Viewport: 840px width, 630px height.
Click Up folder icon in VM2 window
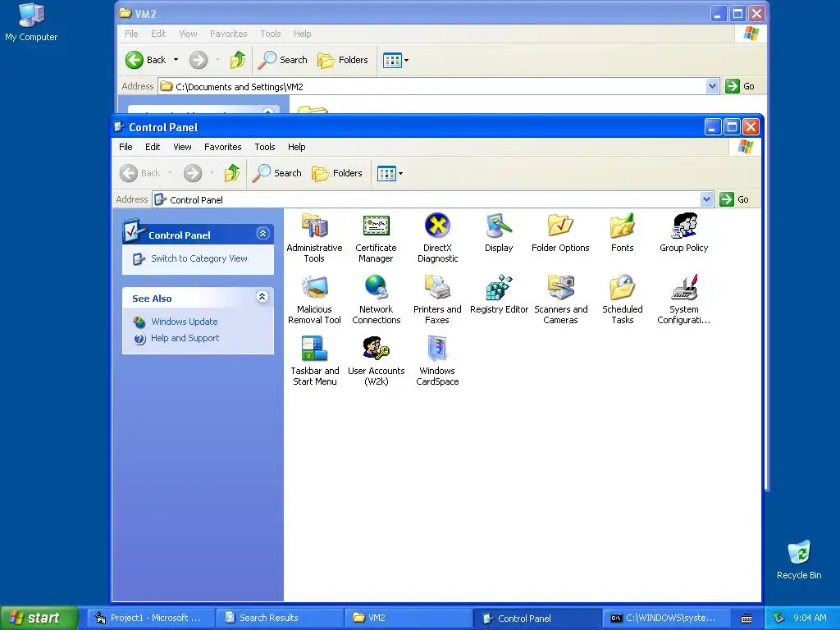[238, 60]
